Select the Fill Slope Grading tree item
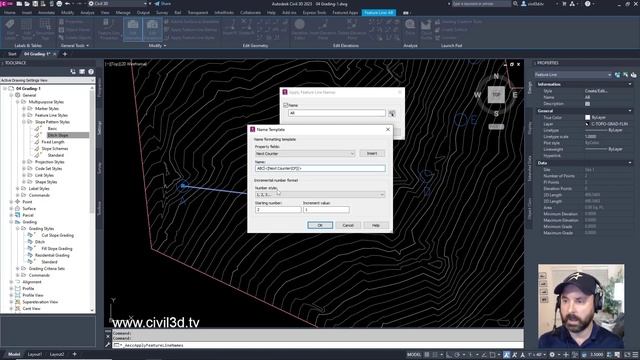Viewport: 640px width, 360px height. tap(57, 249)
